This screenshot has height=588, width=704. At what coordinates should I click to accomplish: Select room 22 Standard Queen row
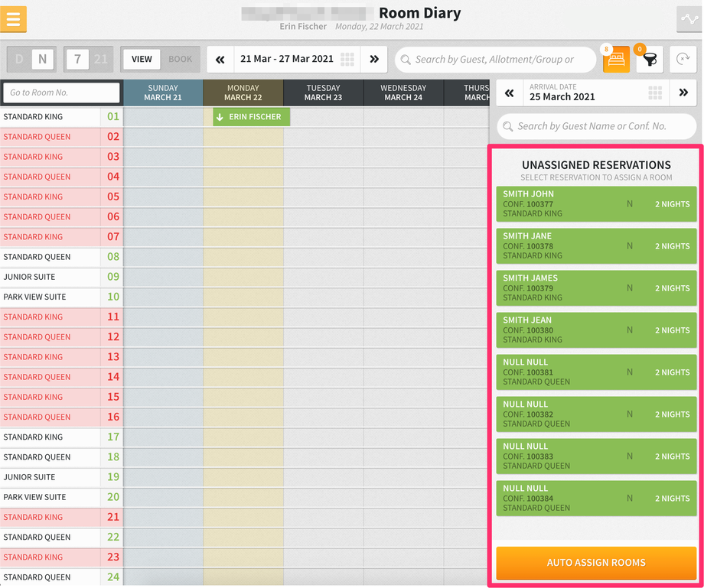click(x=61, y=538)
